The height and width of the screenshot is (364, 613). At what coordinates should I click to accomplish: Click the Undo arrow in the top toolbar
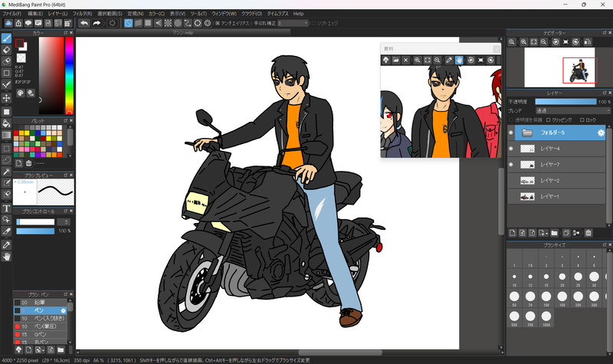[84, 23]
